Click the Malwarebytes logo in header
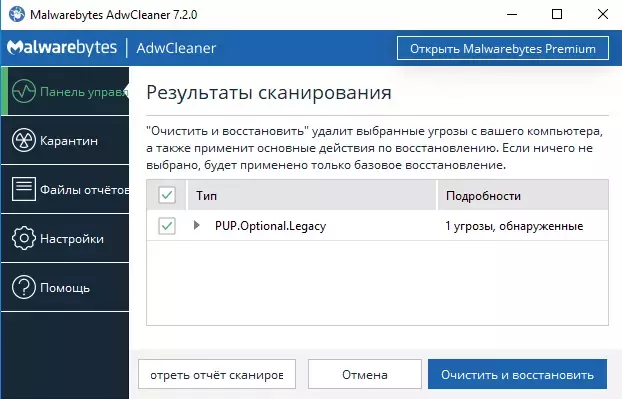The height and width of the screenshot is (399, 622). (62, 48)
